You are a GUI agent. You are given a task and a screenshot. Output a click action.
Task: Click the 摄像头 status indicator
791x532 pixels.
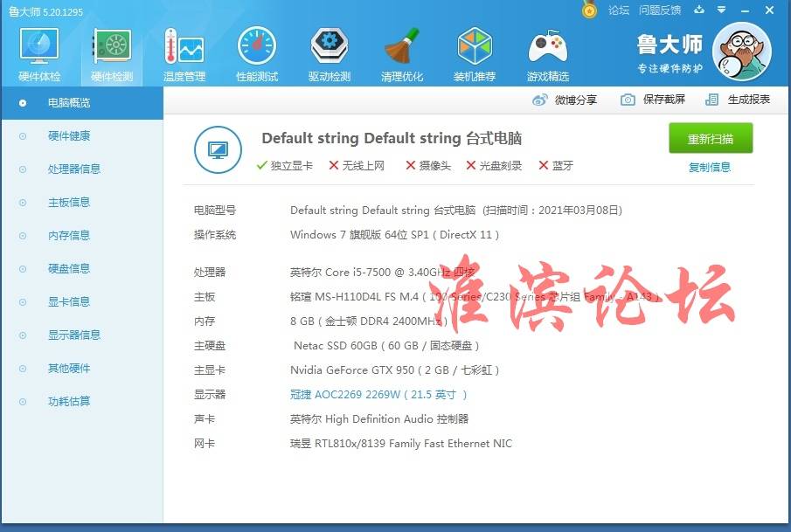click(x=428, y=165)
